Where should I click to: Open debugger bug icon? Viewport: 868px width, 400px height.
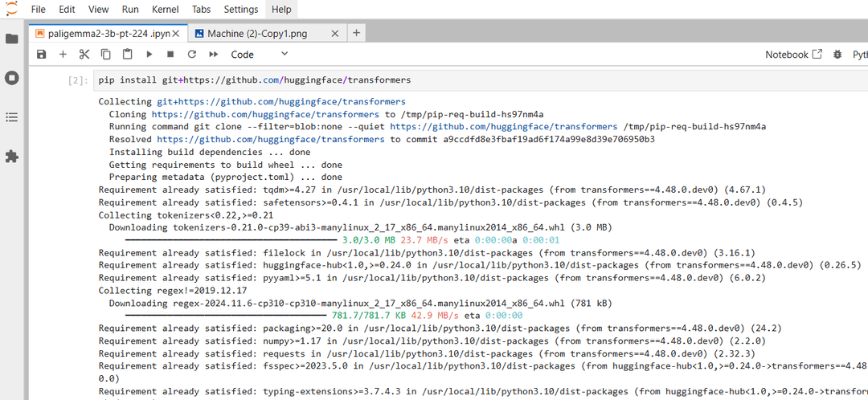(x=837, y=55)
